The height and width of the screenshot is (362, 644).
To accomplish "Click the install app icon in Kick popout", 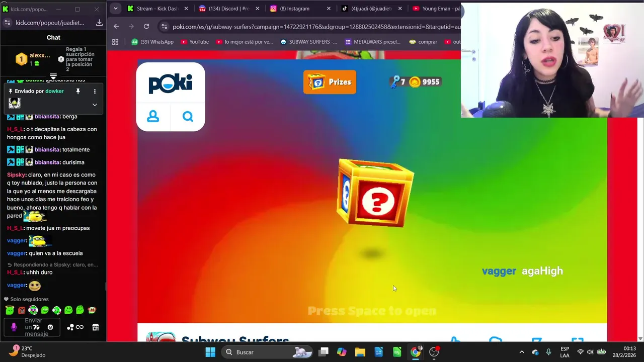I will click(x=99, y=23).
